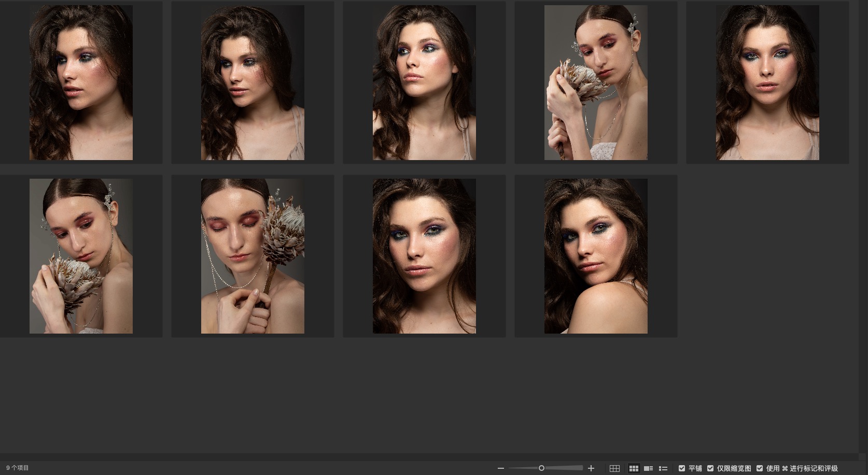Select top-row portrait holding dried flower
This screenshot has height=475, width=868.
(x=596, y=83)
